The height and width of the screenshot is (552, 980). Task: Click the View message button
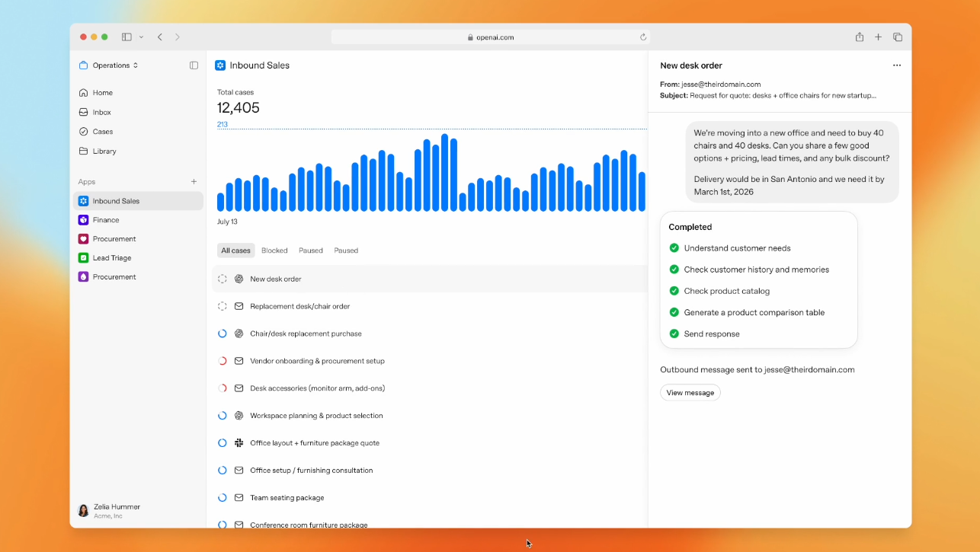[x=690, y=393]
